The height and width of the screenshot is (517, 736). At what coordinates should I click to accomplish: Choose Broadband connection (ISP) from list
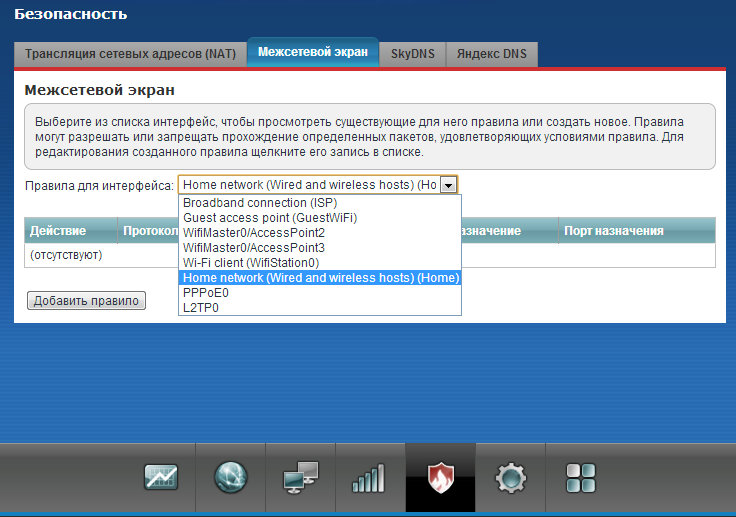tap(260, 202)
